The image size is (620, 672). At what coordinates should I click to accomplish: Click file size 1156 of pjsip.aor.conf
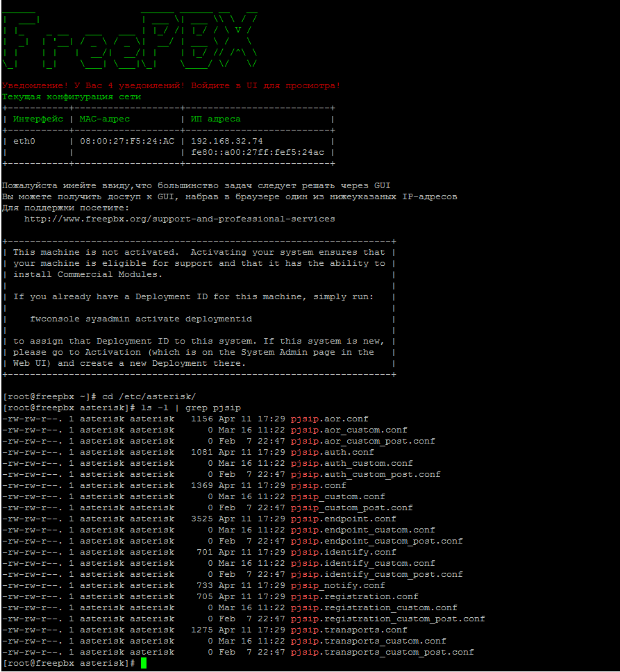tap(202, 419)
